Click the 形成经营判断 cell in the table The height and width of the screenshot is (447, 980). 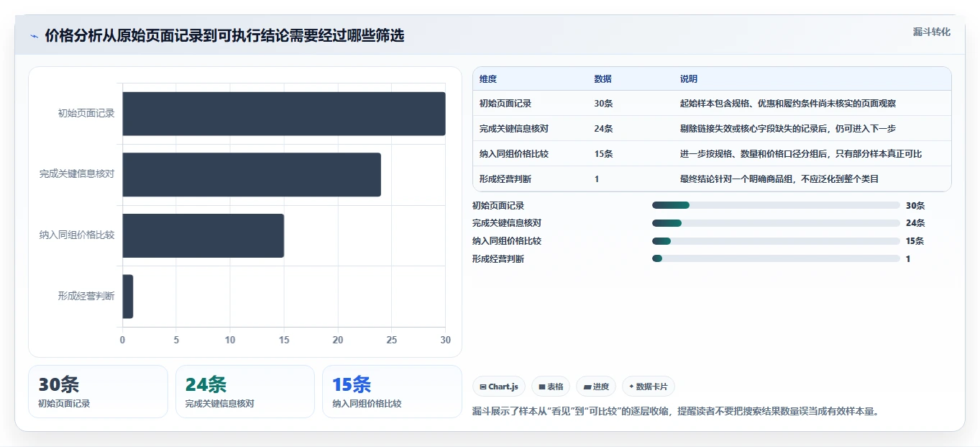(505, 179)
